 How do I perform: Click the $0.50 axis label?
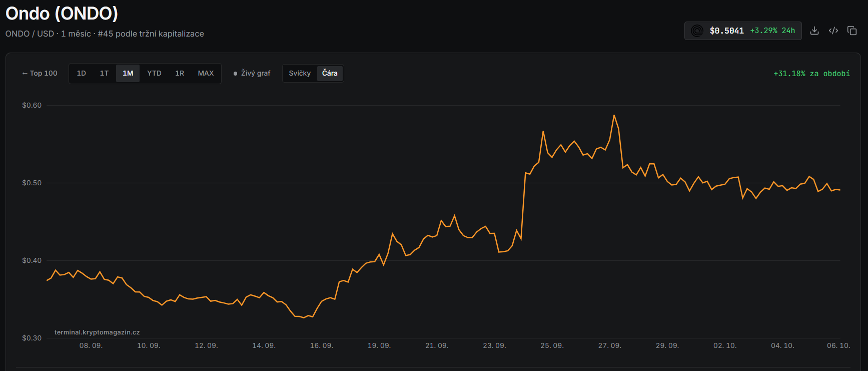32,183
